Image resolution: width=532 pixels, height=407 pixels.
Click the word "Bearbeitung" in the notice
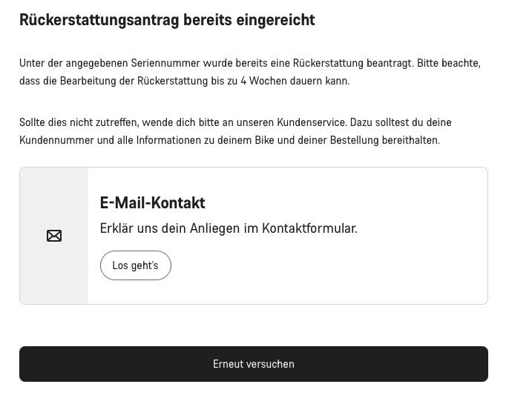point(86,81)
